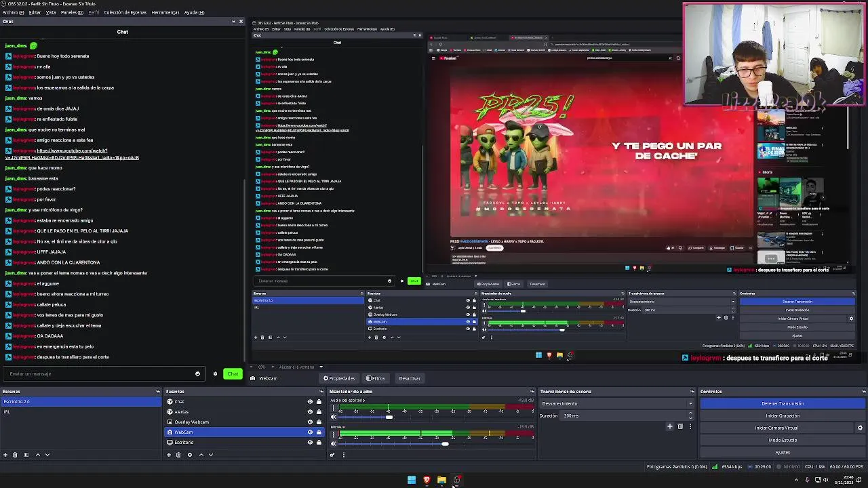Toggle WebCam source visibility eye

tap(310, 432)
